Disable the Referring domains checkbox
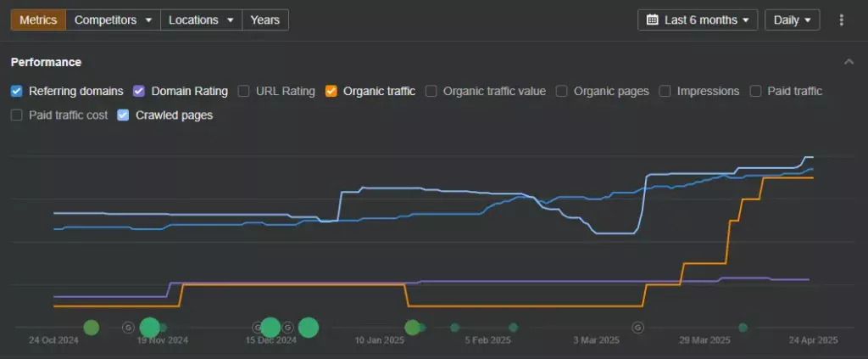 click(x=17, y=91)
